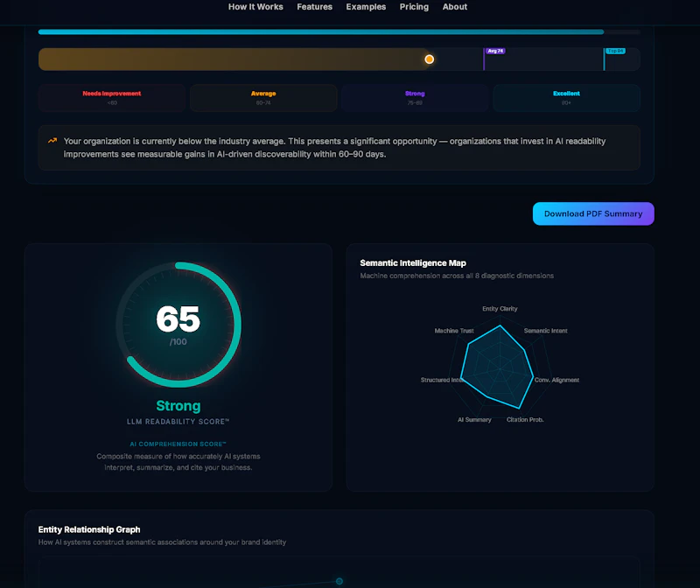Select the Needs Improvement range card

(x=112, y=98)
